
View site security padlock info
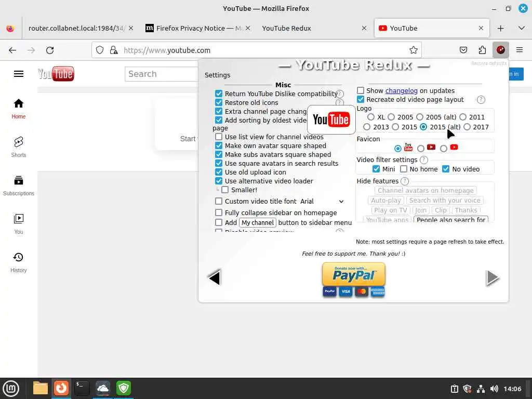click(114, 50)
